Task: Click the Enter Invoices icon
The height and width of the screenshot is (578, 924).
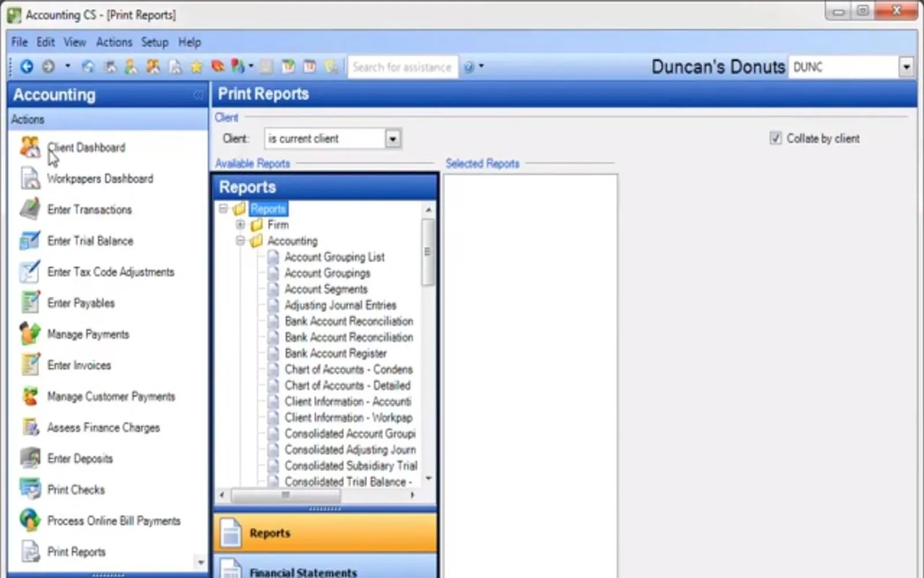Action: pos(29,365)
